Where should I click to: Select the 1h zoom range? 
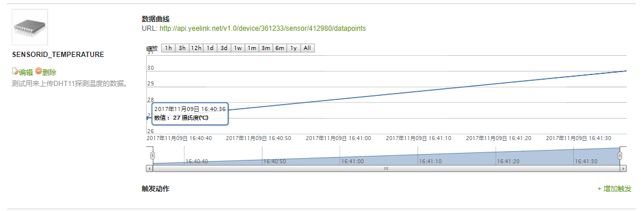tap(168, 48)
